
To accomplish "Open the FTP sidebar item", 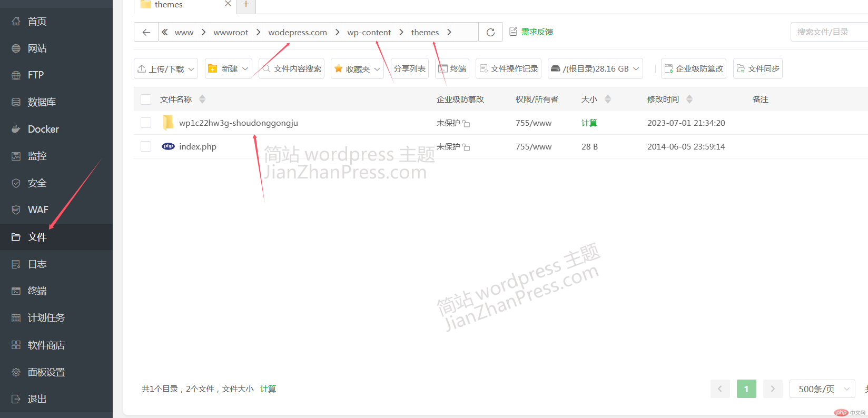I will coord(56,75).
